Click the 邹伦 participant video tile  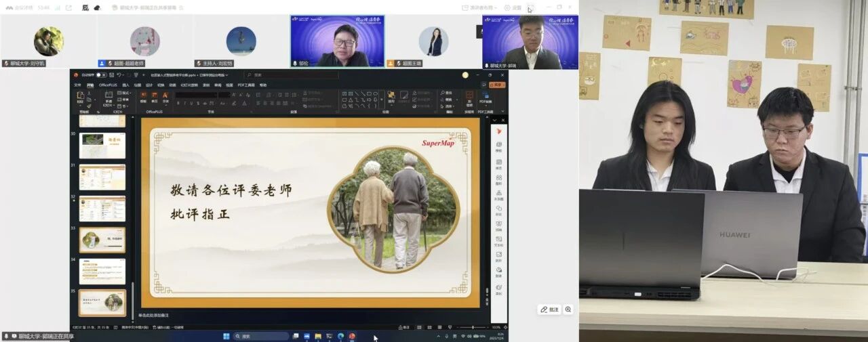337,41
